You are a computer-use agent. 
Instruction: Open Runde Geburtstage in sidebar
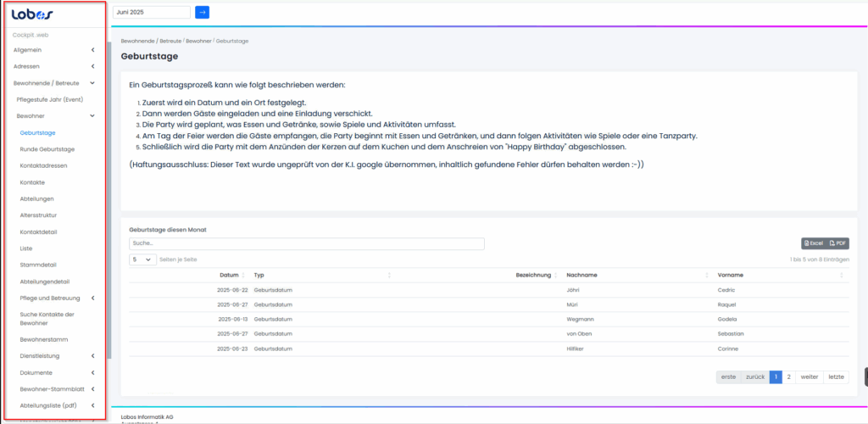[47, 149]
